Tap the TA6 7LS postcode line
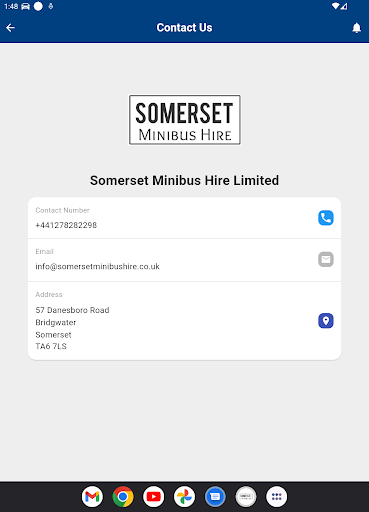369x512 pixels. pos(51,346)
